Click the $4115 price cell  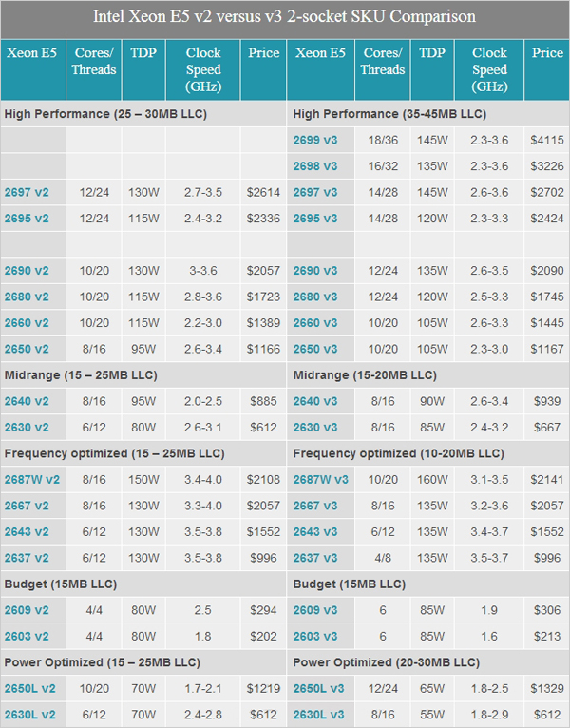[x=547, y=141]
